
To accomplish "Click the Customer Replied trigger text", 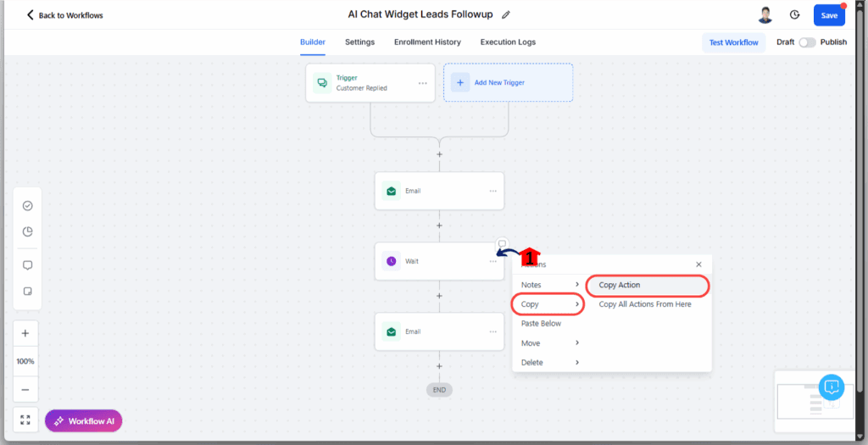I will (361, 88).
